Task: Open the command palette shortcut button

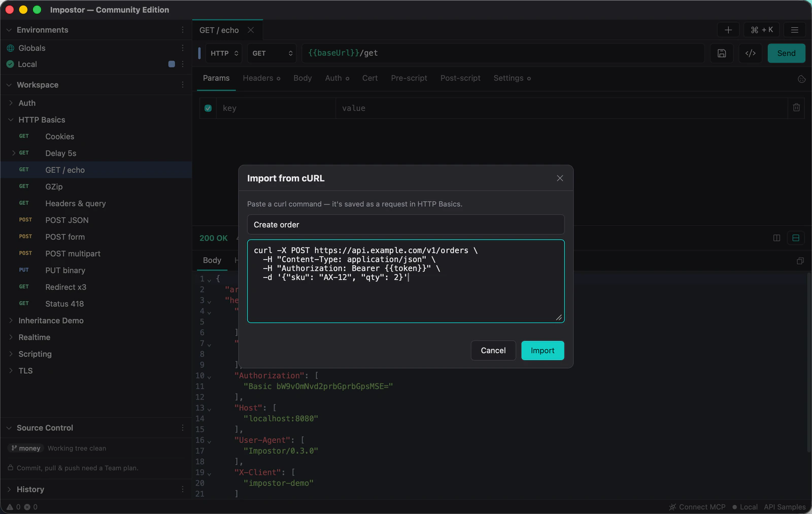Action: point(761,30)
